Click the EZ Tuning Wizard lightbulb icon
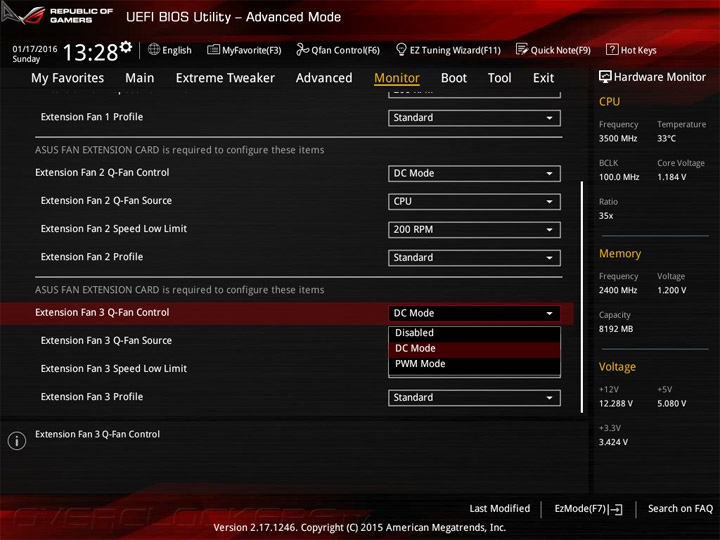The image size is (720, 540). click(x=401, y=49)
